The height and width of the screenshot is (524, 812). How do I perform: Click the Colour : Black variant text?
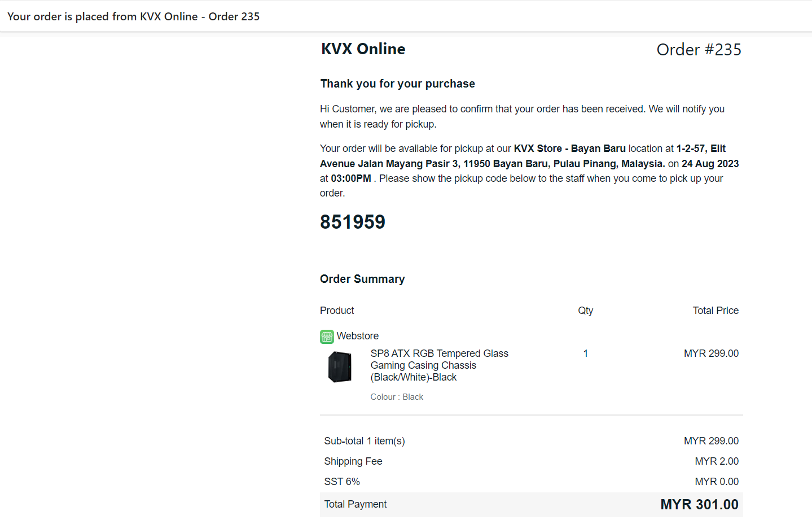(x=396, y=397)
